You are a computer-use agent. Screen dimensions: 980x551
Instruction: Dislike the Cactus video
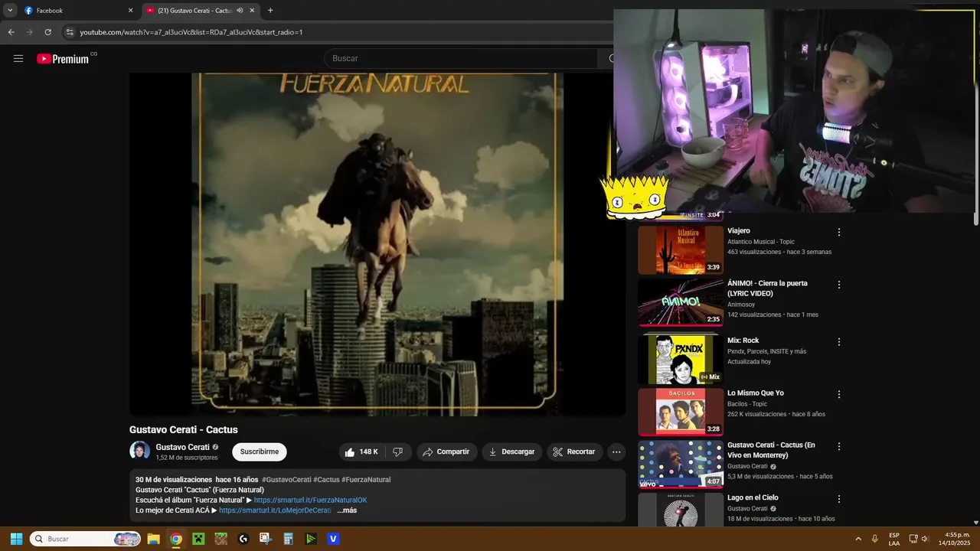point(398,452)
